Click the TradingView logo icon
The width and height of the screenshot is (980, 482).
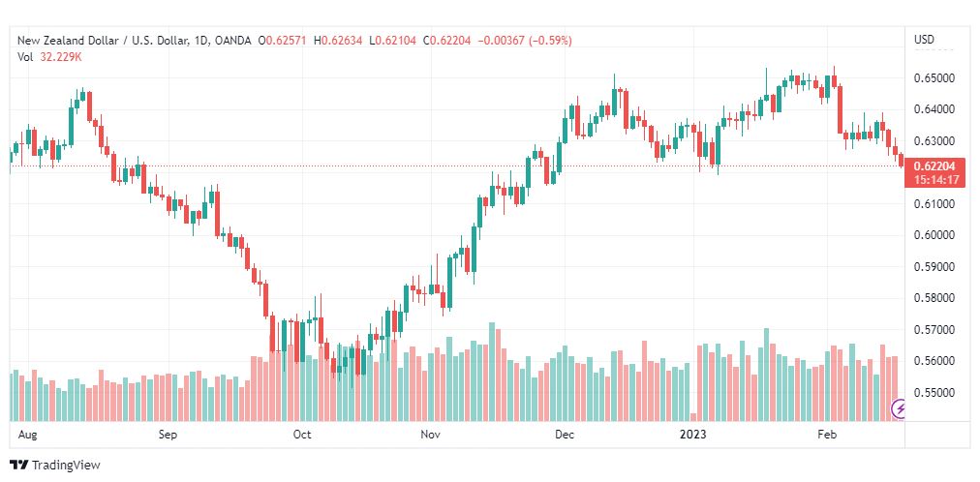coord(18,466)
